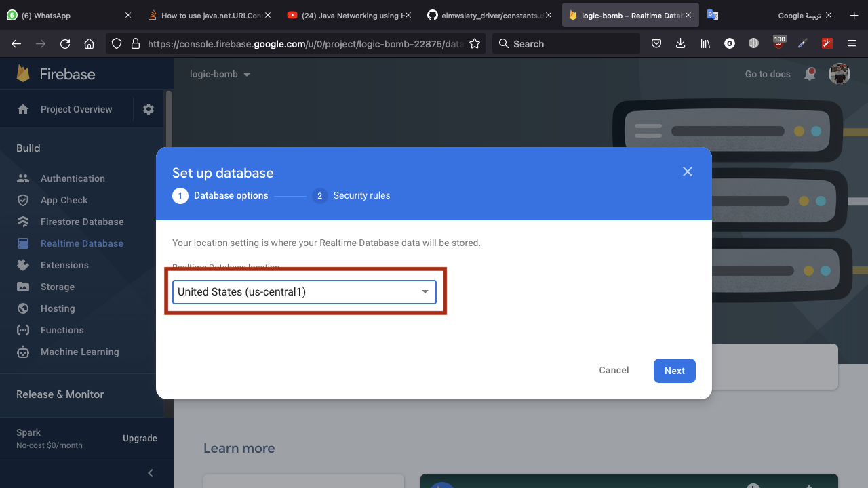Click the Hosting globe icon

[x=23, y=308]
